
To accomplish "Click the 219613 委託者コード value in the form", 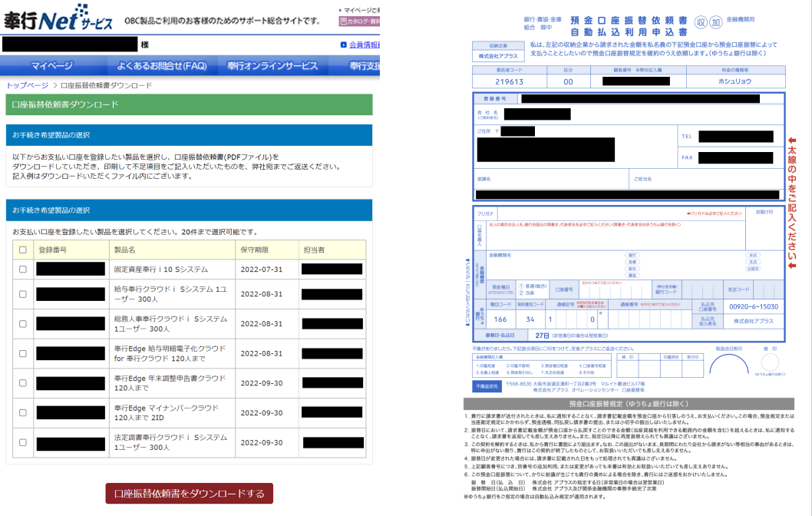I will pyautogui.click(x=509, y=81).
